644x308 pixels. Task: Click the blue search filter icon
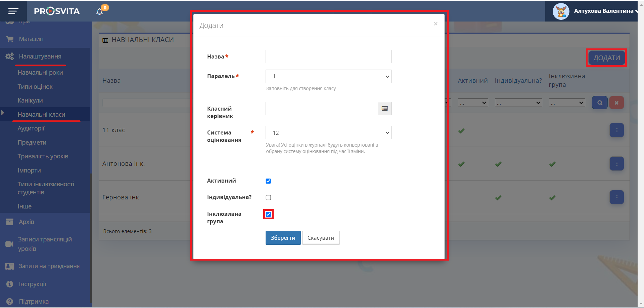click(x=600, y=103)
